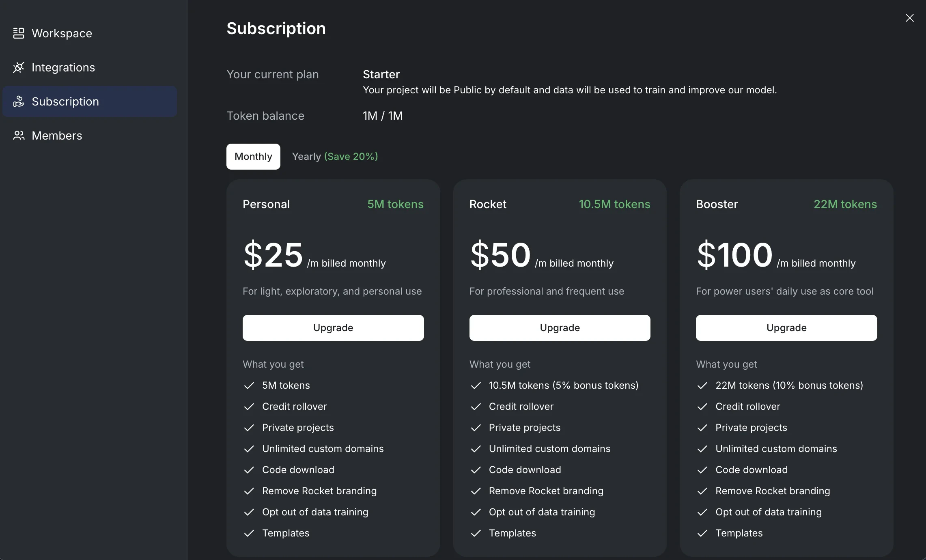
Task: Click the Integrations plug icon
Action: 19,67
